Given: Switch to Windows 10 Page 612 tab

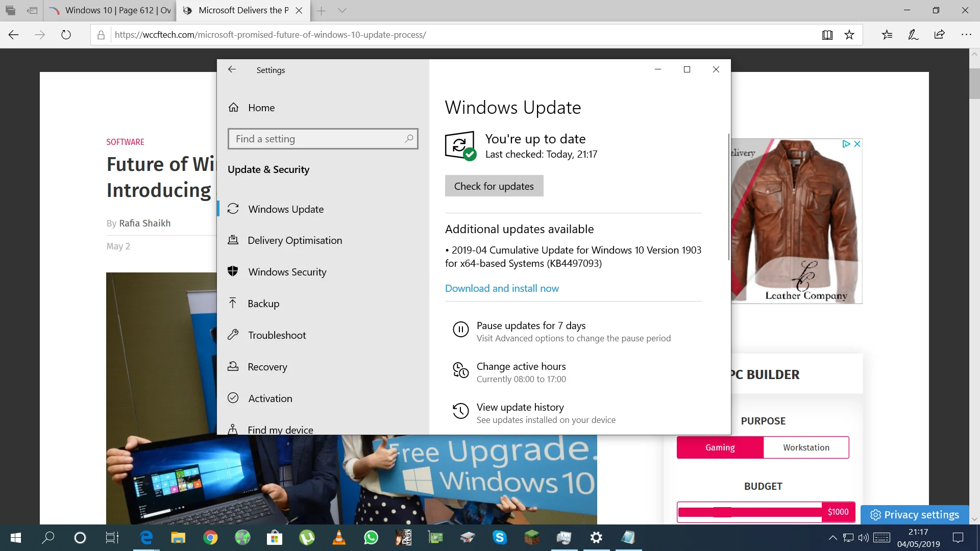Looking at the screenshot, I should pos(110,10).
